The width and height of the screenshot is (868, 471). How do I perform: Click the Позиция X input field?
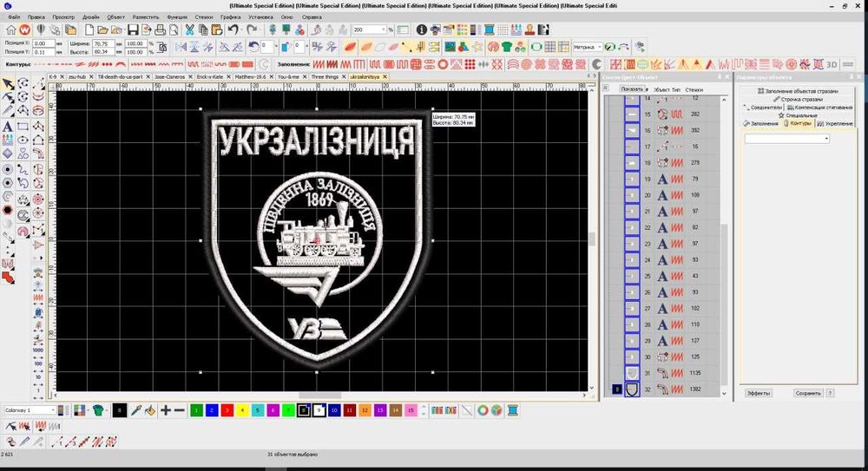(x=43, y=43)
